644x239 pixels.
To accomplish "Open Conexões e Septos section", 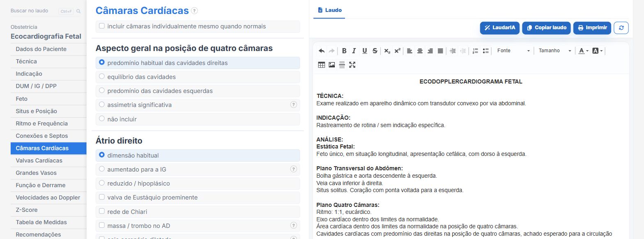I will tap(48, 136).
